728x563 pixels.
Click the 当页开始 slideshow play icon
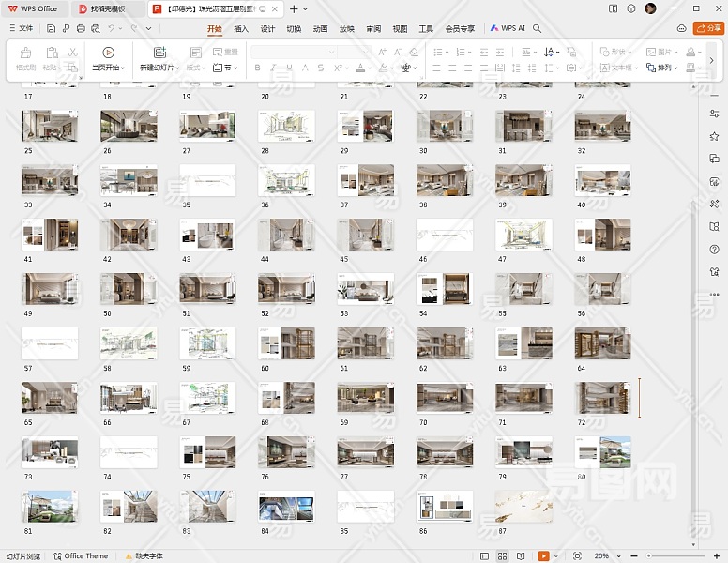pyautogui.click(x=109, y=53)
